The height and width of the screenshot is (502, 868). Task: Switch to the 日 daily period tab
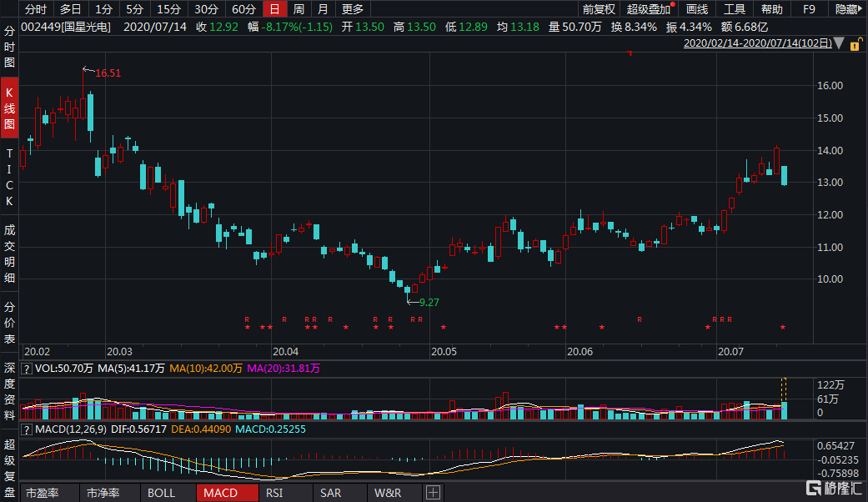(274, 9)
